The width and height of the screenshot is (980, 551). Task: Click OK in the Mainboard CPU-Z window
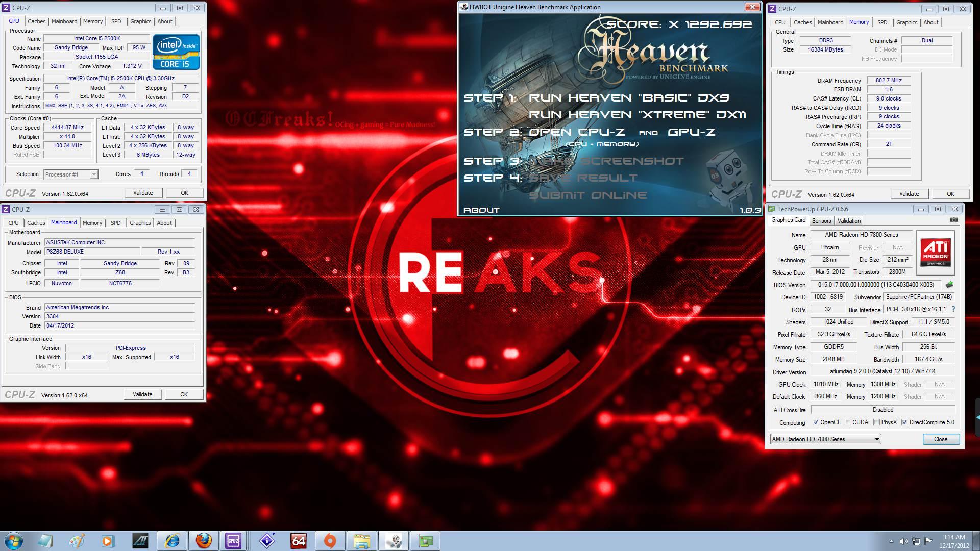(x=184, y=394)
